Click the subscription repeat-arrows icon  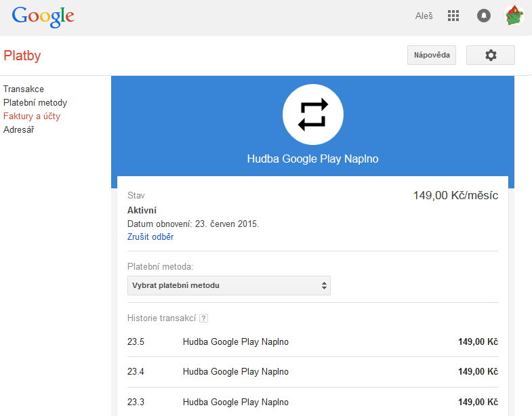click(313, 115)
